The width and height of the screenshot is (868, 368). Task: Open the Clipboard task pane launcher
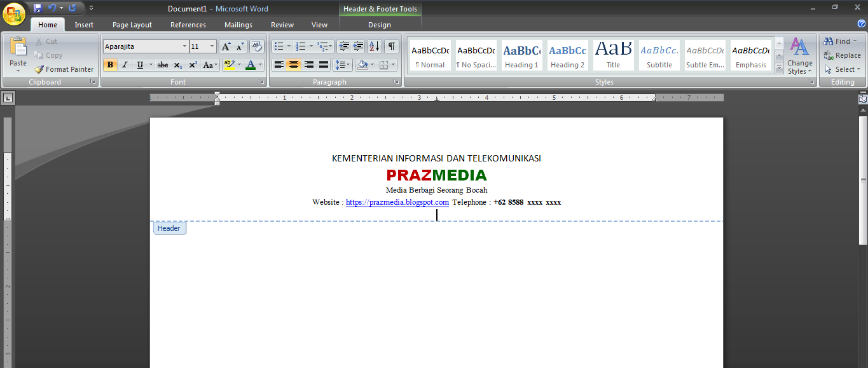[93, 82]
